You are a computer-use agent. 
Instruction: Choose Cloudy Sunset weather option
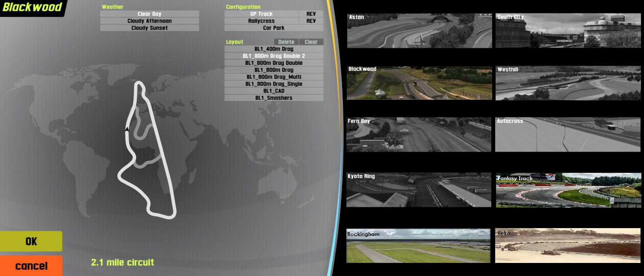click(150, 28)
